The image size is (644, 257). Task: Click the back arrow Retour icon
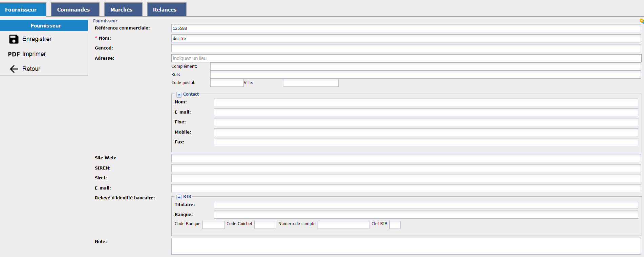pyautogui.click(x=14, y=69)
